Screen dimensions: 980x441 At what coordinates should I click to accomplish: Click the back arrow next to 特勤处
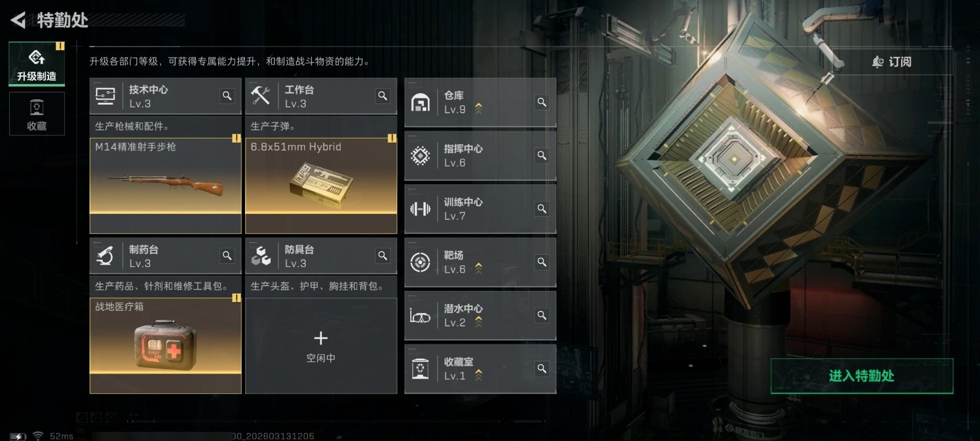(x=18, y=20)
